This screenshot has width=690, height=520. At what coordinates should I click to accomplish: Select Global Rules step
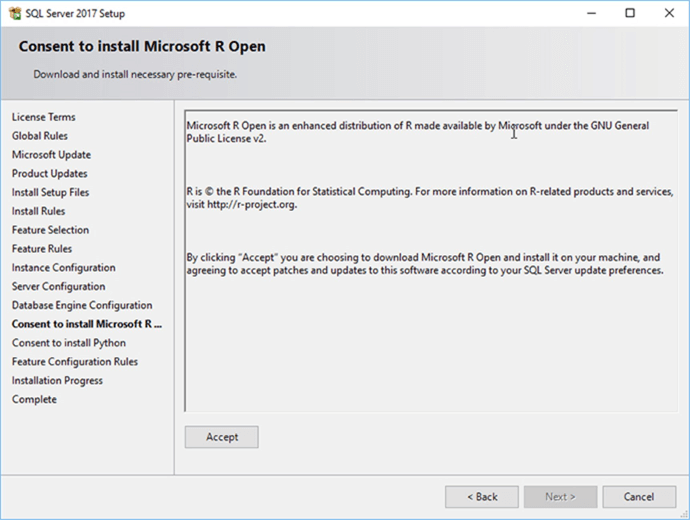[x=40, y=136]
